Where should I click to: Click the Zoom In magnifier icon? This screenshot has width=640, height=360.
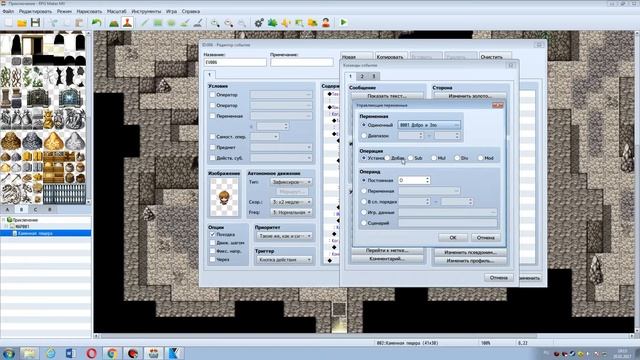pos(215,23)
